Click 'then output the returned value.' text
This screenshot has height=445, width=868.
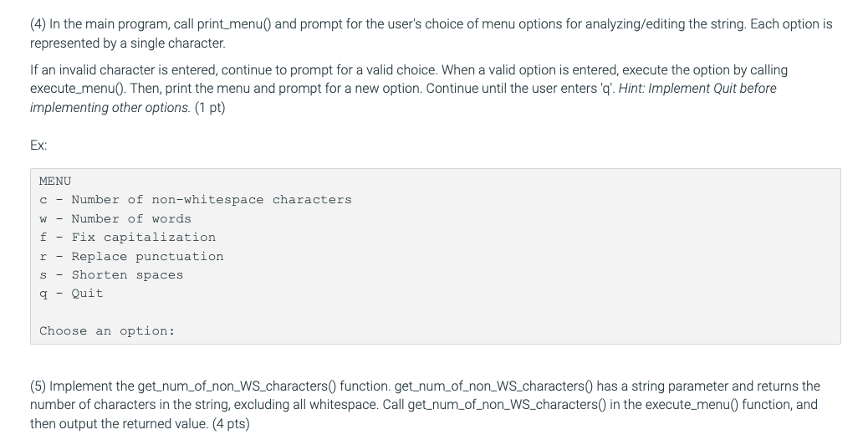click(x=119, y=424)
